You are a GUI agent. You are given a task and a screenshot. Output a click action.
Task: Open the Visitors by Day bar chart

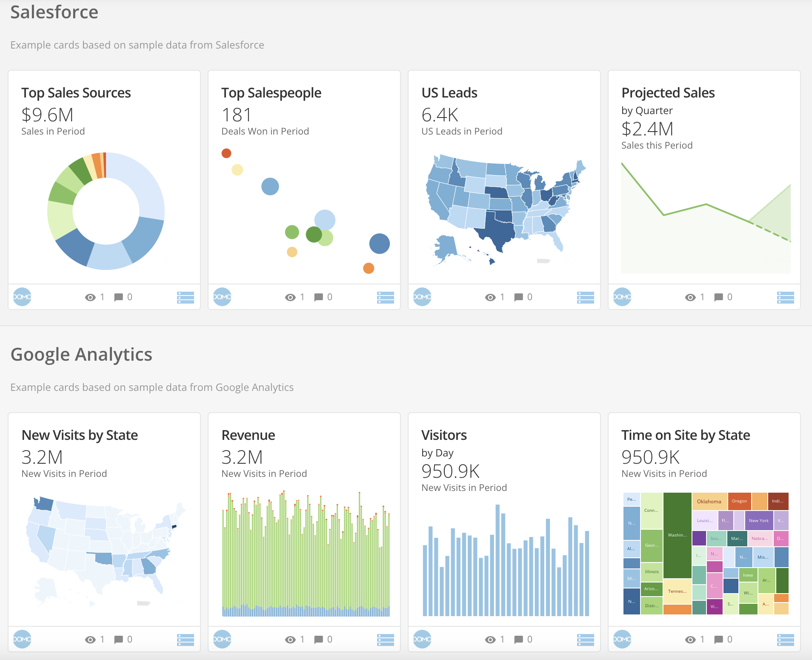[506, 562]
